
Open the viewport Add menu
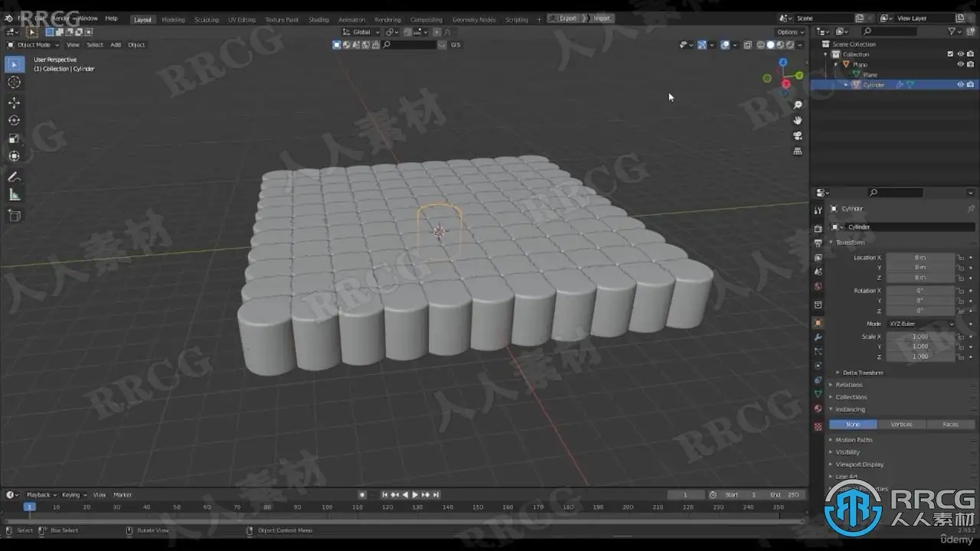[x=116, y=44]
